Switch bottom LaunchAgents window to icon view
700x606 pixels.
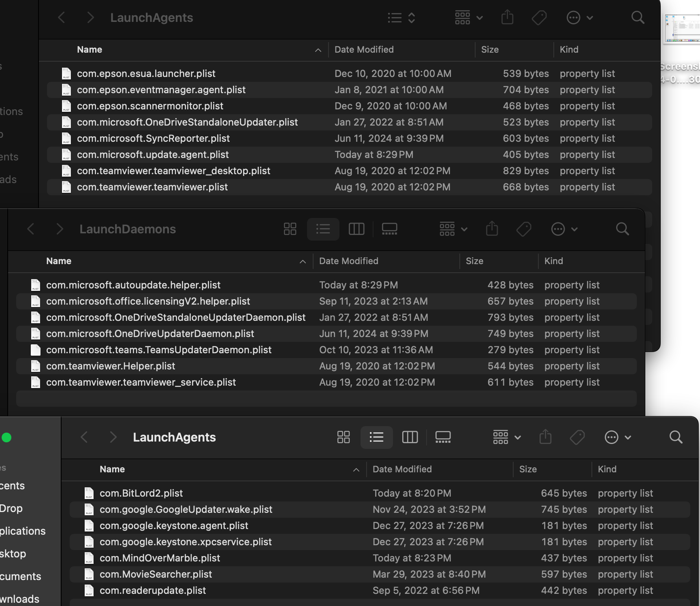pos(344,437)
